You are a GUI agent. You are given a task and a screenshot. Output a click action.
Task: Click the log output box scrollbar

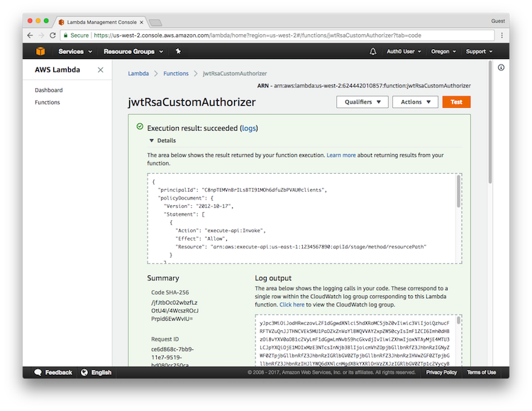(x=458, y=320)
